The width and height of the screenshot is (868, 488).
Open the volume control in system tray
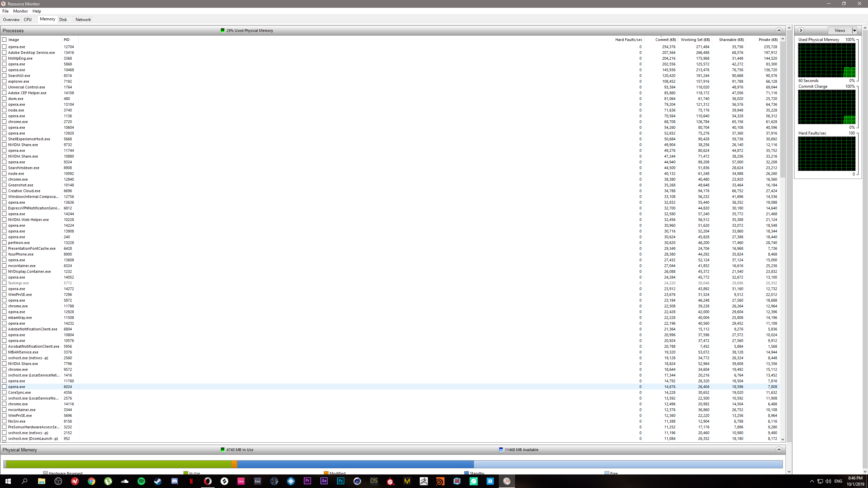click(x=828, y=481)
